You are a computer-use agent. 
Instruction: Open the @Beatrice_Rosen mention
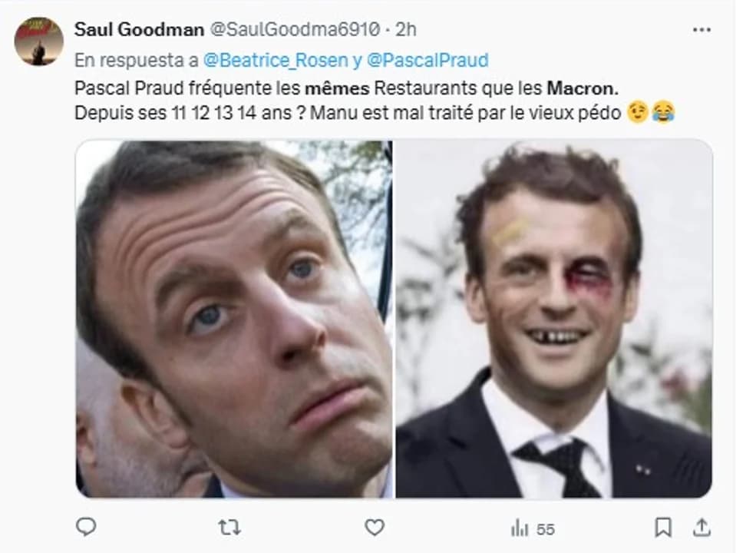coord(276,60)
